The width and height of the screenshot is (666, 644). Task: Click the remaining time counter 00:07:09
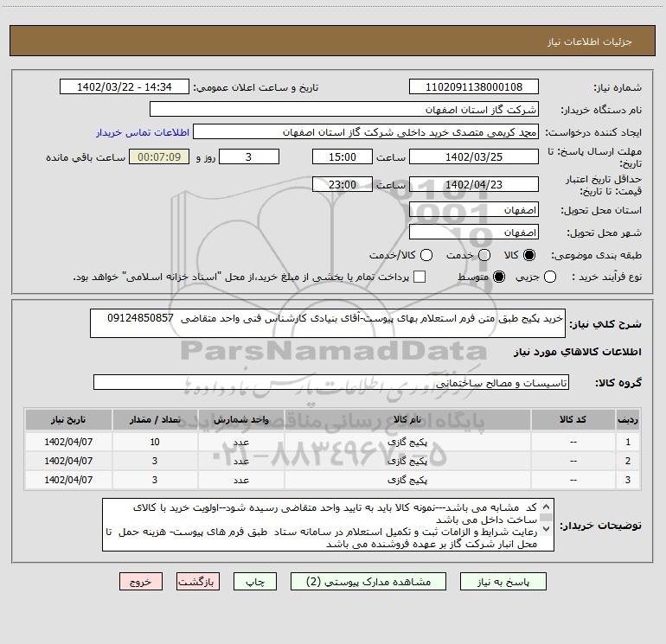[x=159, y=156]
